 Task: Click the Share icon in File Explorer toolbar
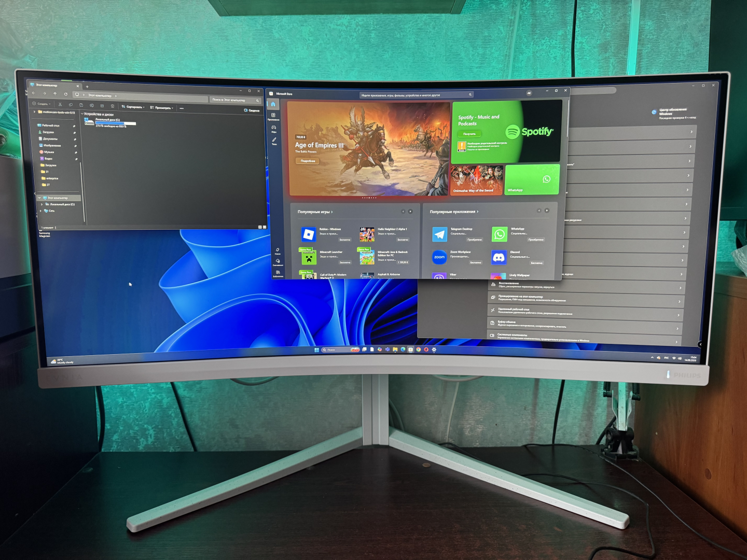pos(102,106)
